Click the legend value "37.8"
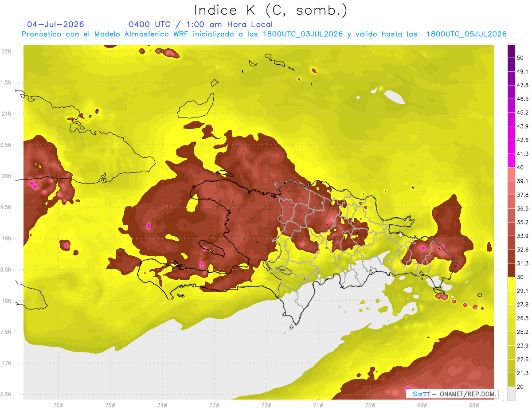This screenshot has height=411, width=532. (522, 195)
